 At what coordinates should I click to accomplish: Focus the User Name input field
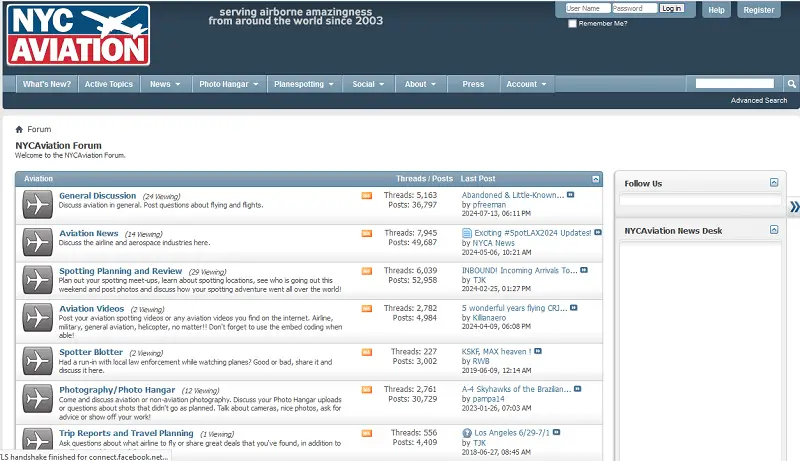588,9
